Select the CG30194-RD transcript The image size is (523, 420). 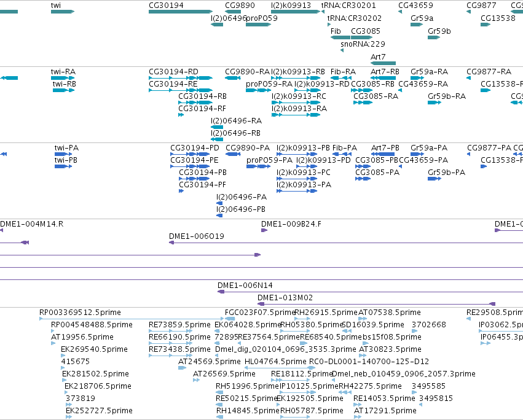pyautogui.click(x=181, y=78)
